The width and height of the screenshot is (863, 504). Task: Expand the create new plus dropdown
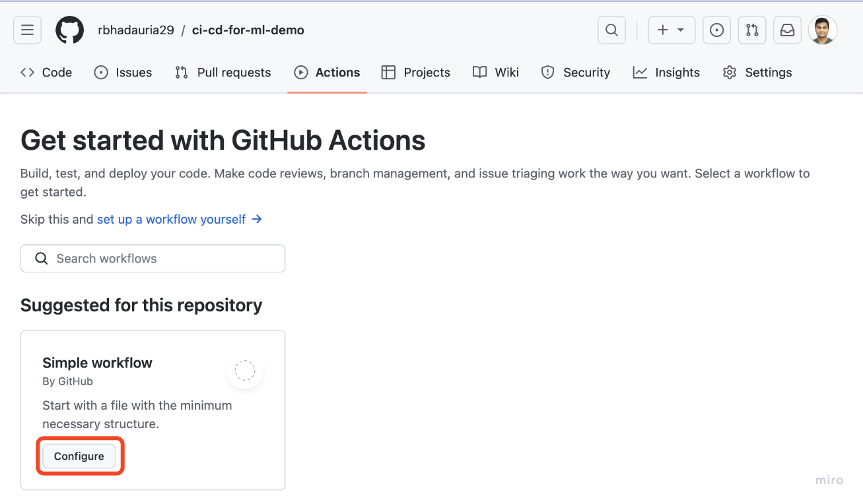[x=672, y=30]
